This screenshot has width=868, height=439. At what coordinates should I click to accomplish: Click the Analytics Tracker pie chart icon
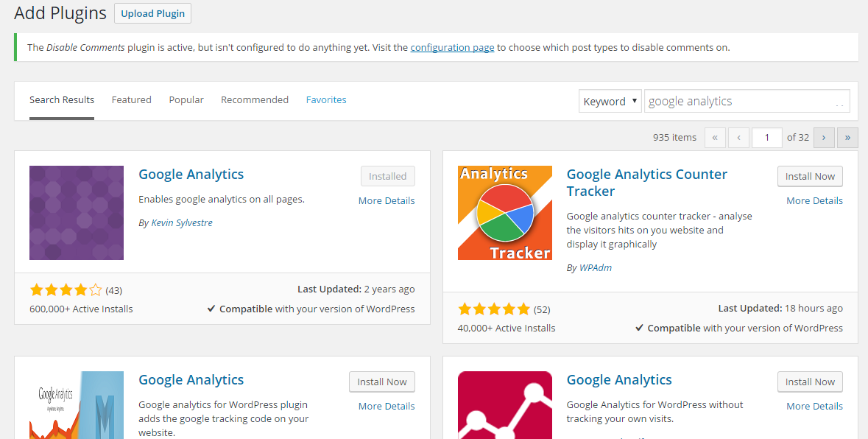505,213
